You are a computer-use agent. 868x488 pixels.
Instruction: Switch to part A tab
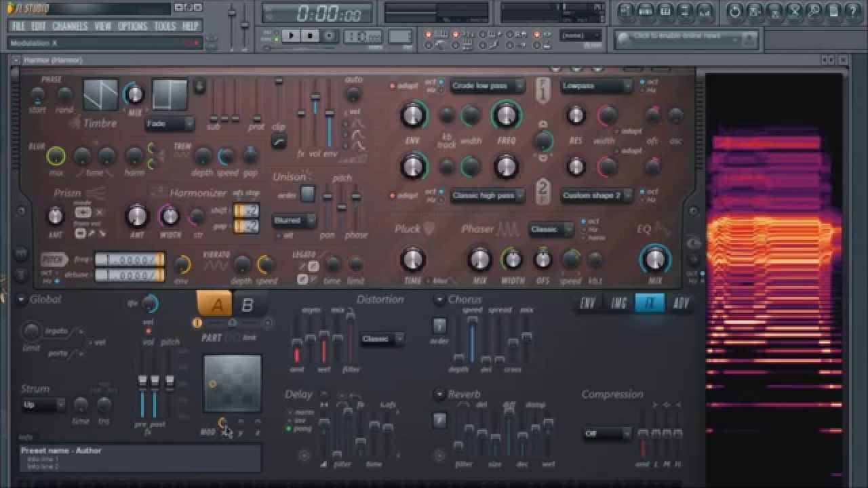coord(215,304)
